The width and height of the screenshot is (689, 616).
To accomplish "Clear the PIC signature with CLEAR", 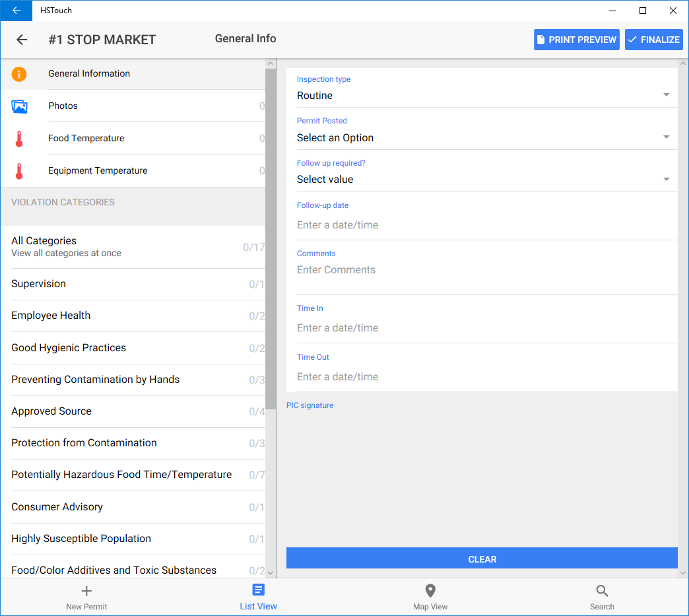I will tap(482, 559).
